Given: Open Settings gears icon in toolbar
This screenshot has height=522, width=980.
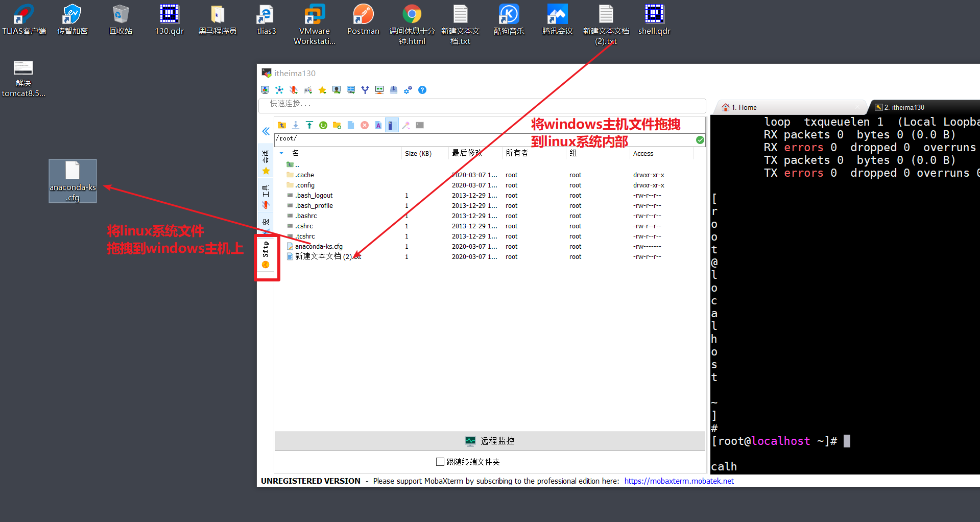Looking at the screenshot, I should 408,90.
